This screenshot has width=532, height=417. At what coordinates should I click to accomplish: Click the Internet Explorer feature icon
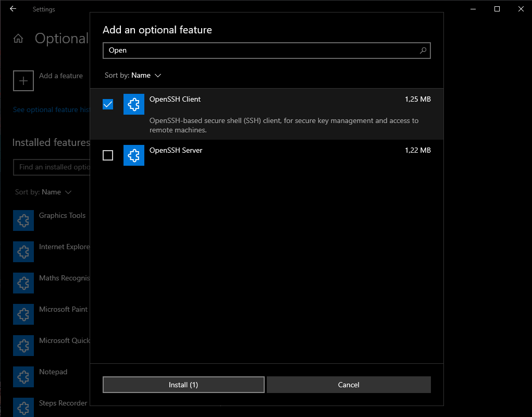pyautogui.click(x=23, y=252)
